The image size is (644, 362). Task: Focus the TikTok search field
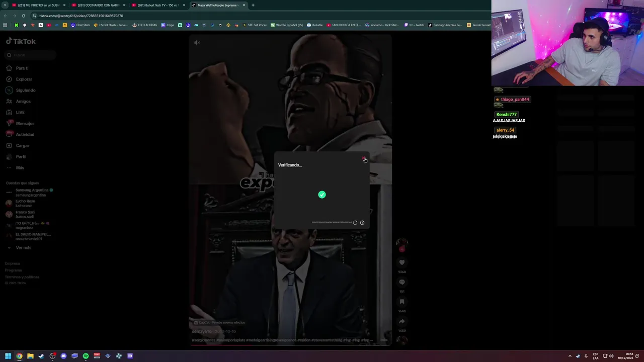pos(30,55)
